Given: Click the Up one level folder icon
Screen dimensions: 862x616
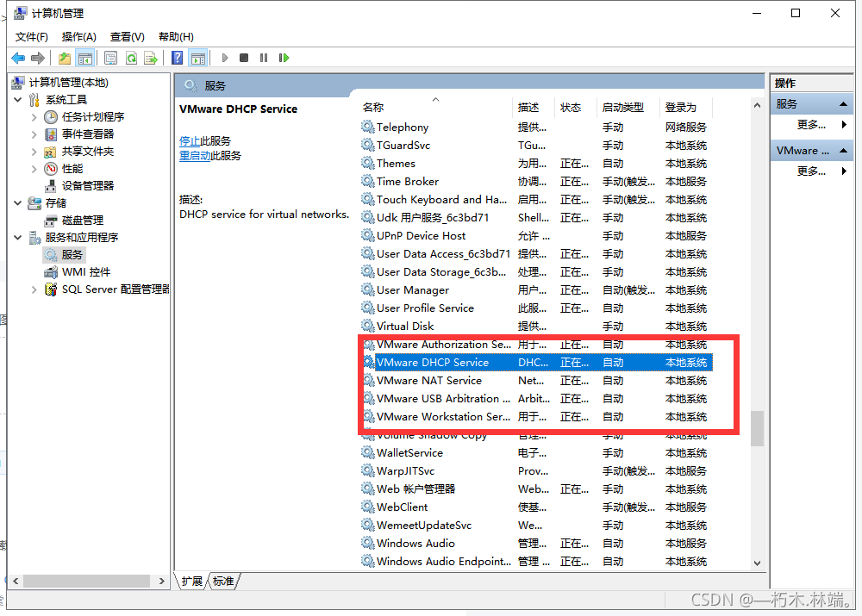Looking at the screenshot, I should [65, 58].
